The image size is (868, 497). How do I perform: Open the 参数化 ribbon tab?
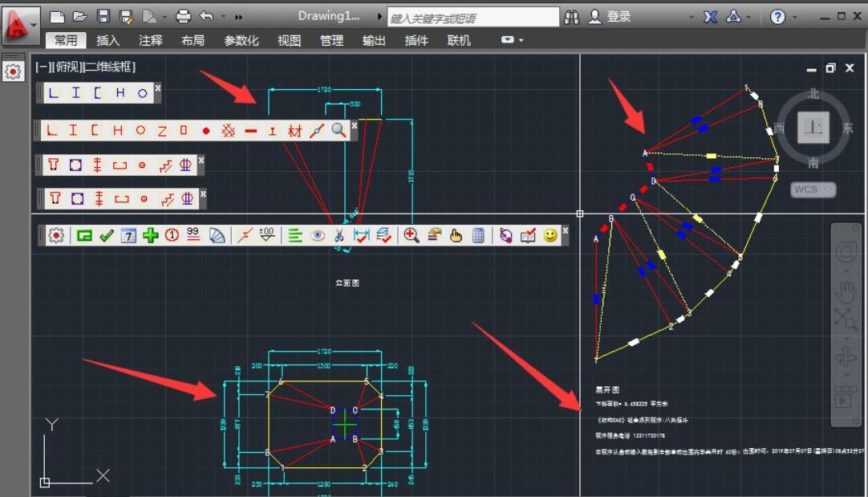click(x=241, y=40)
